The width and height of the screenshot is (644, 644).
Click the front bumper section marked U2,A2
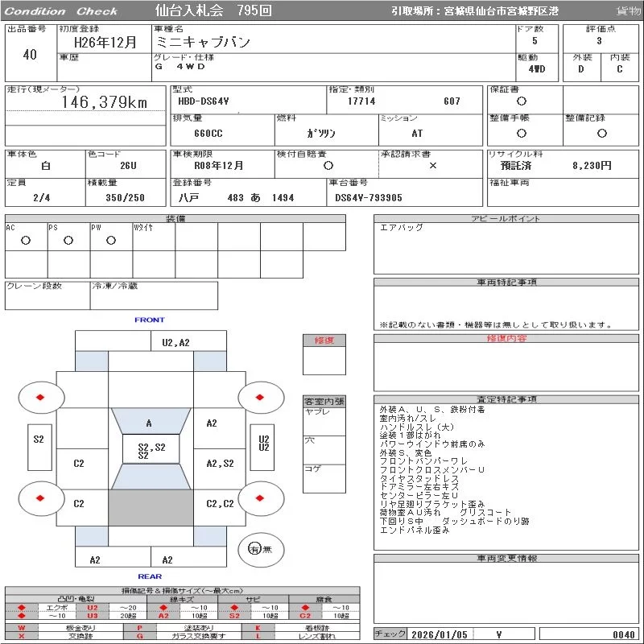pyautogui.click(x=175, y=342)
